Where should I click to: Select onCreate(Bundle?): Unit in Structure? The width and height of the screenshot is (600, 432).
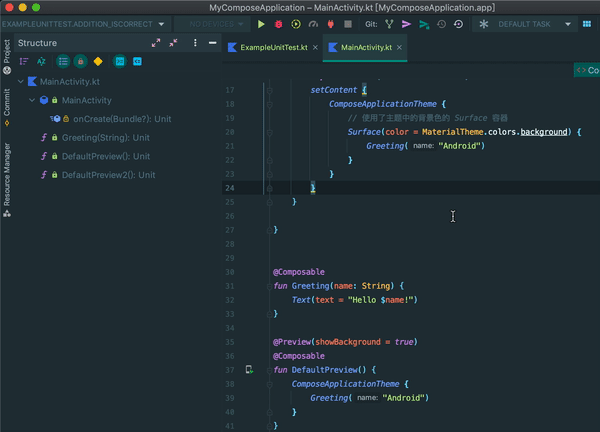pos(122,119)
